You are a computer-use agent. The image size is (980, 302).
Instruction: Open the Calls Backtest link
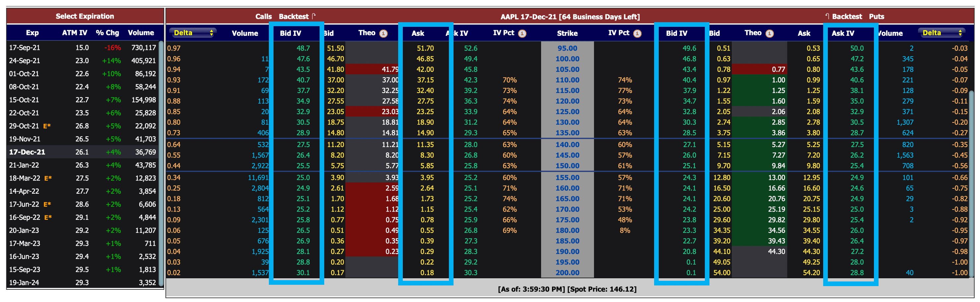293,16
